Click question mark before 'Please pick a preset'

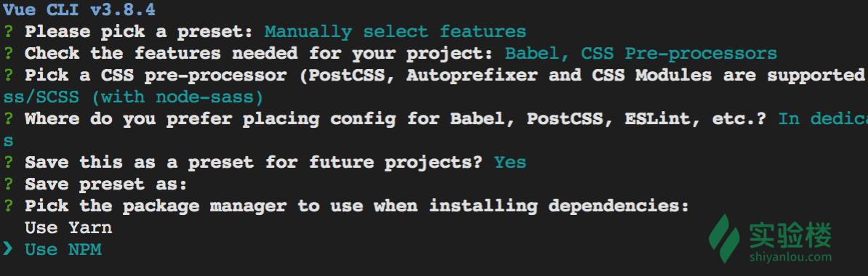(8, 31)
